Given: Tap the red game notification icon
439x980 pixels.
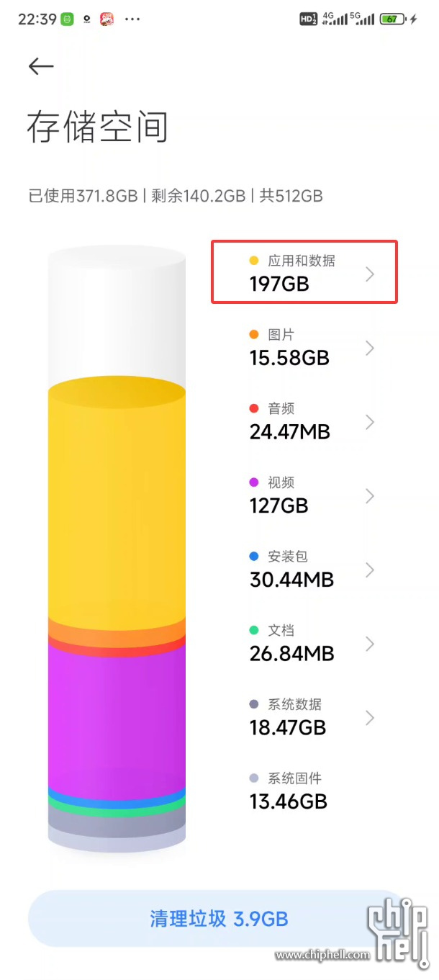Looking at the screenshot, I should point(107,19).
